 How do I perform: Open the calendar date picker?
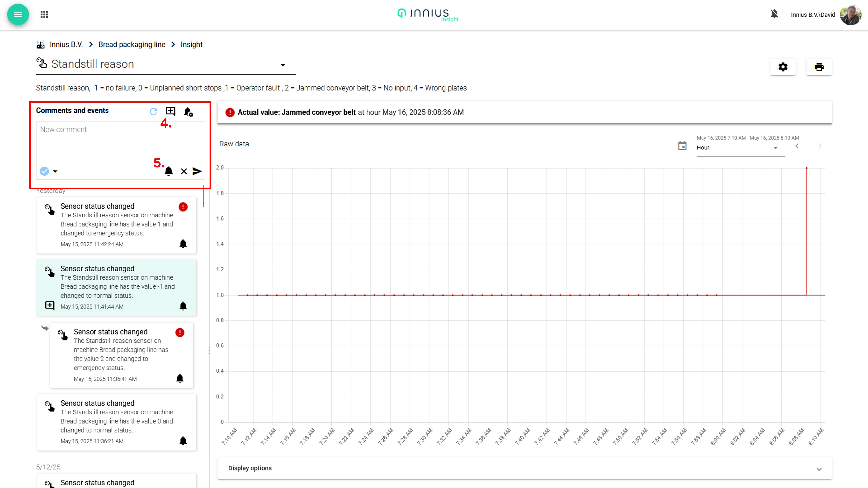[682, 146]
